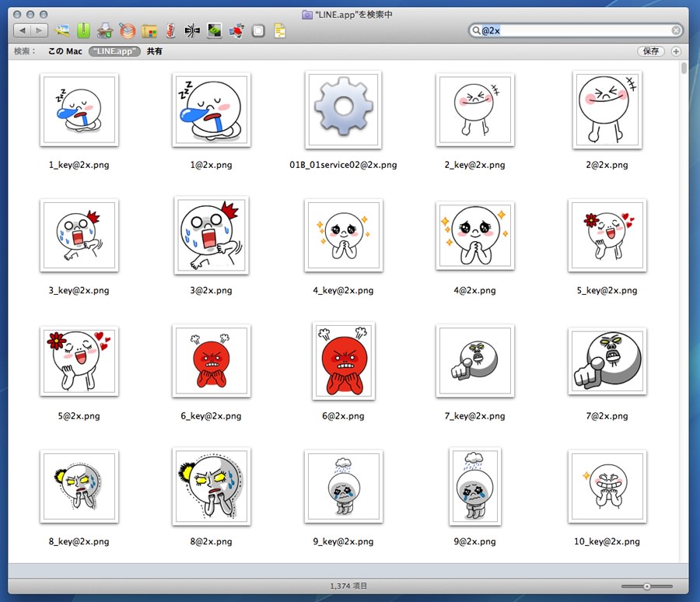The image size is (700, 602).
Task: Click the file name 10_key@2x.png
Action: click(x=607, y=541)
